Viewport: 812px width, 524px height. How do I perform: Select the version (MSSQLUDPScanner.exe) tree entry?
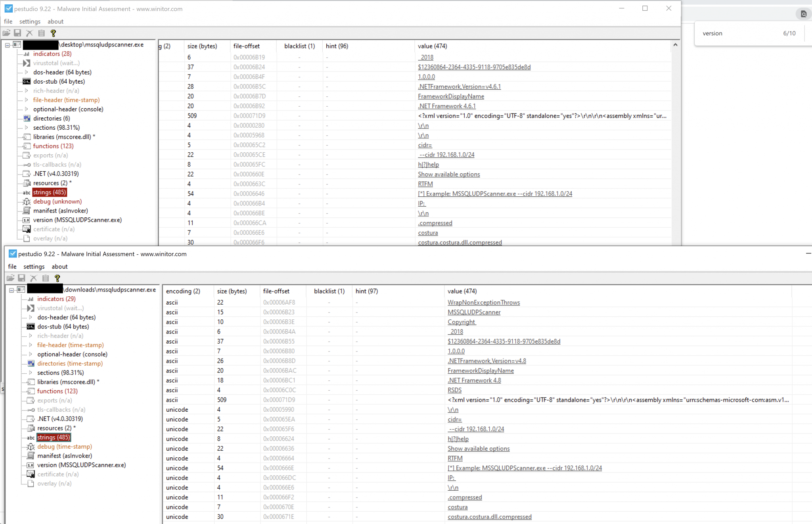pyautogui.click(x=77, y=220)
